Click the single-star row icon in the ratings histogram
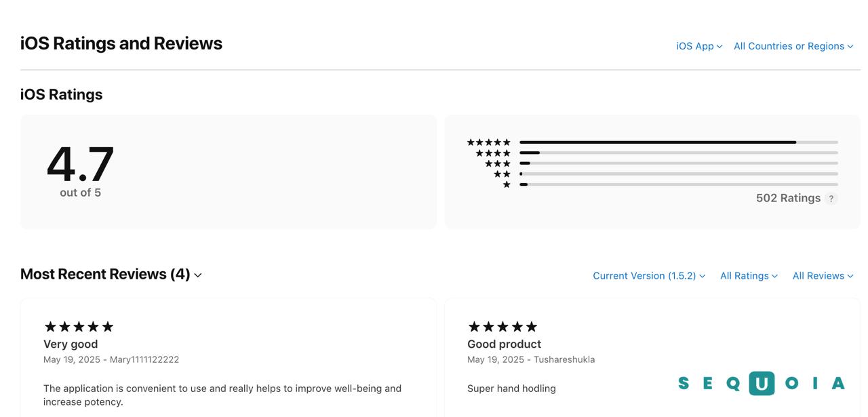This screenshot has width=868, height=417. point(507,184)
